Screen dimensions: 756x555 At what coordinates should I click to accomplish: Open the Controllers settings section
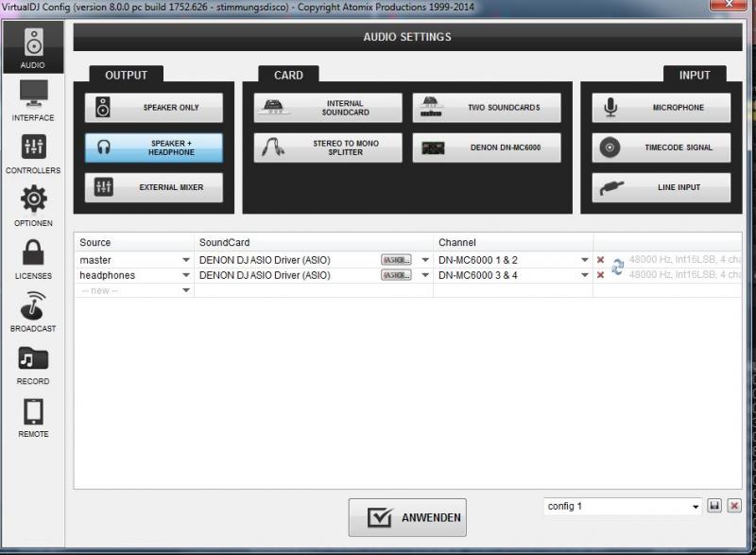tap(33, 154)
